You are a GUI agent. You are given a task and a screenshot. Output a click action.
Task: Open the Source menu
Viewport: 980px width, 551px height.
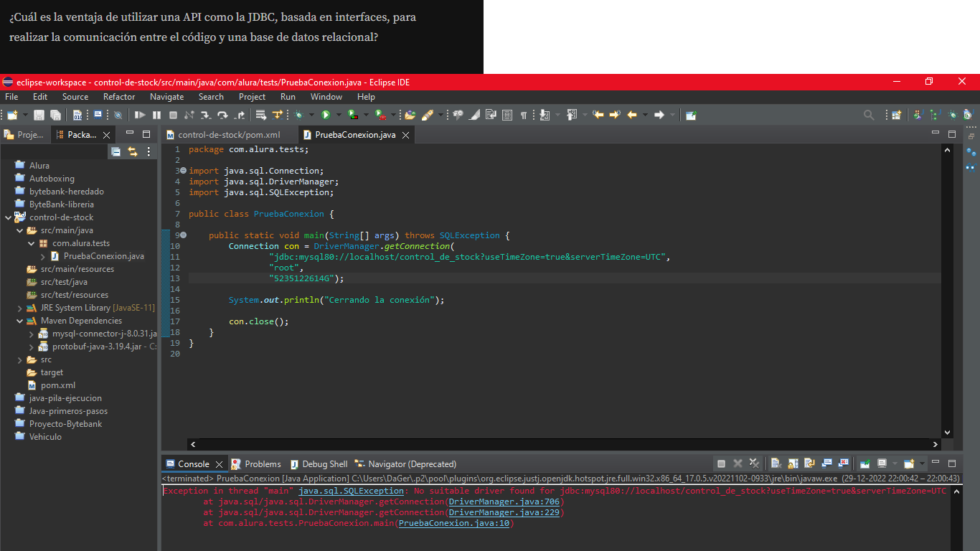[x=75, y=97]
